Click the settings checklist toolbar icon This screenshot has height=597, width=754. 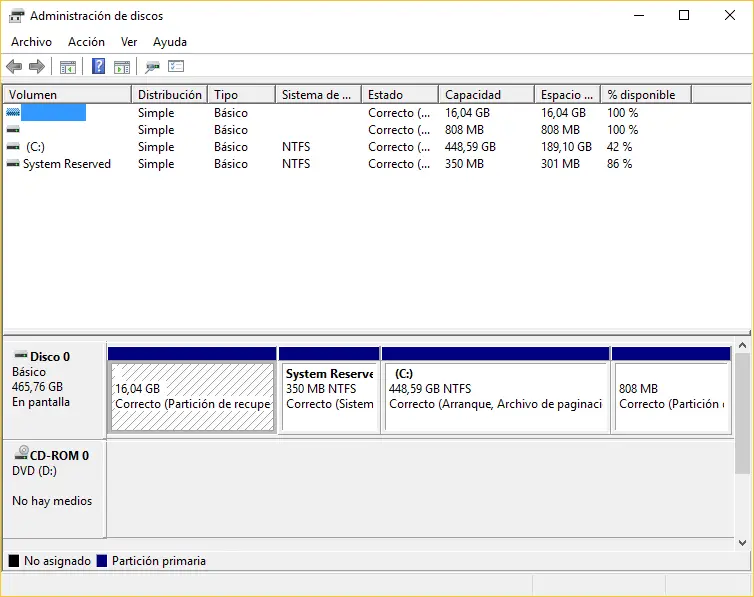[176, 66]
